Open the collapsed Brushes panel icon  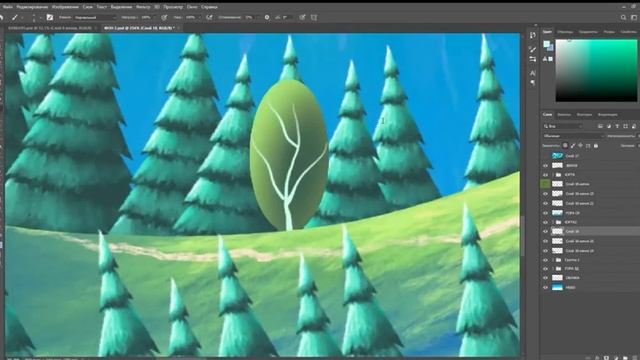click(533, 49)
